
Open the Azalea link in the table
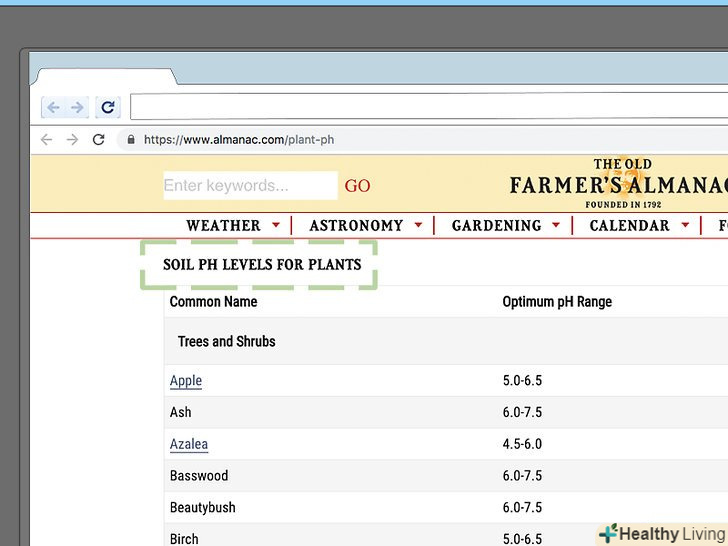[x=189, y=444]
